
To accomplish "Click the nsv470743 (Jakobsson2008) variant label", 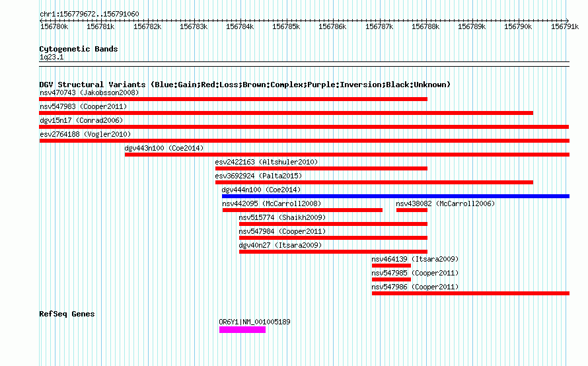I will coord(89,92).
